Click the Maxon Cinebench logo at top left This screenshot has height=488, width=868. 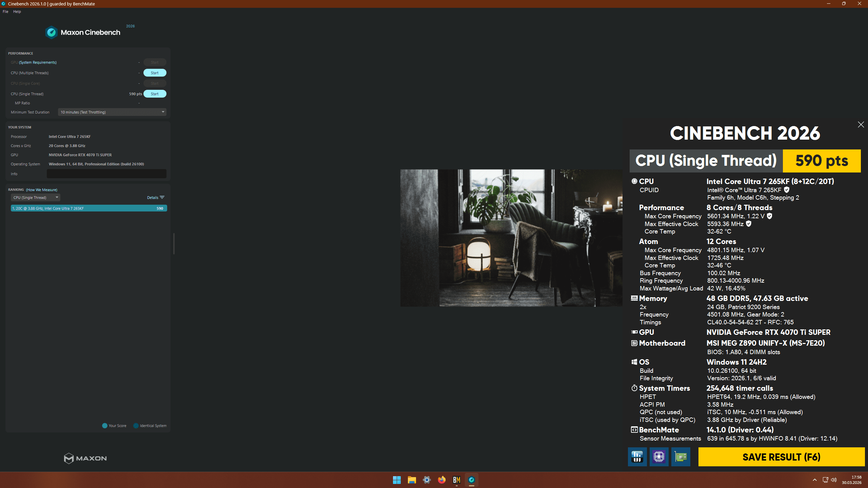[x=82, y=32]
